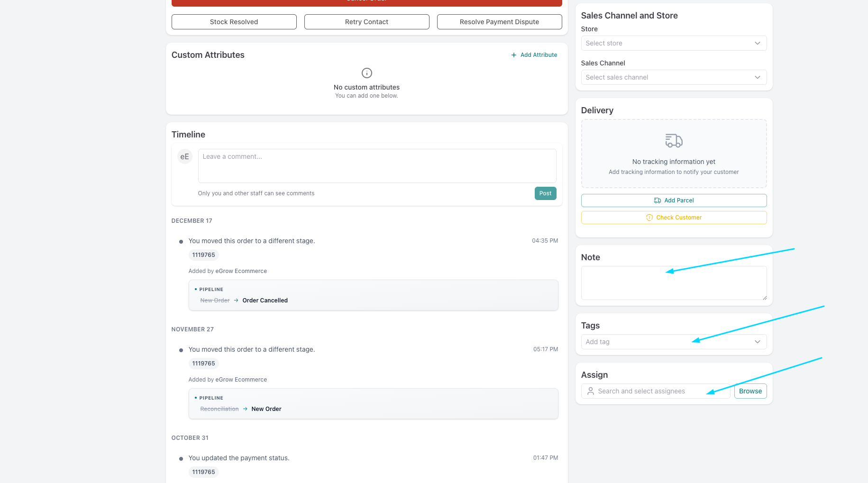Click the Stock Resolved button
Viewport: 868px width, 483px height.
[234, 22]
